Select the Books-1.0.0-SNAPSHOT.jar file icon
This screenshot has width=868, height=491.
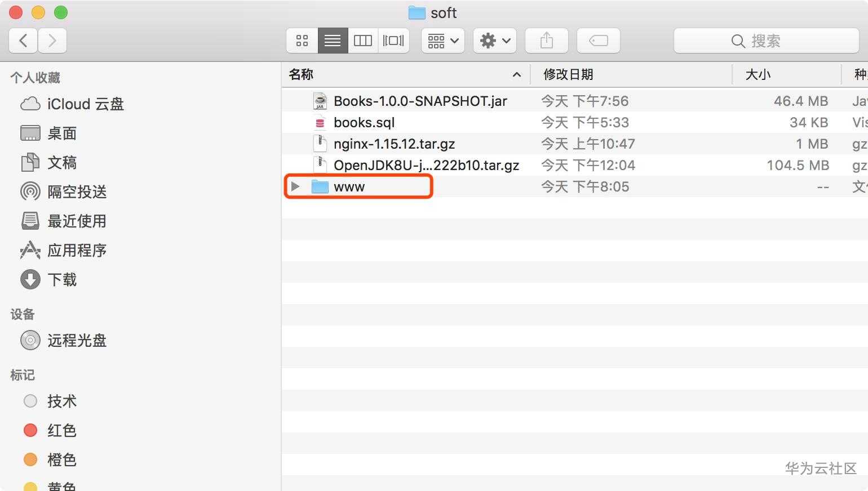click(320, 101)
